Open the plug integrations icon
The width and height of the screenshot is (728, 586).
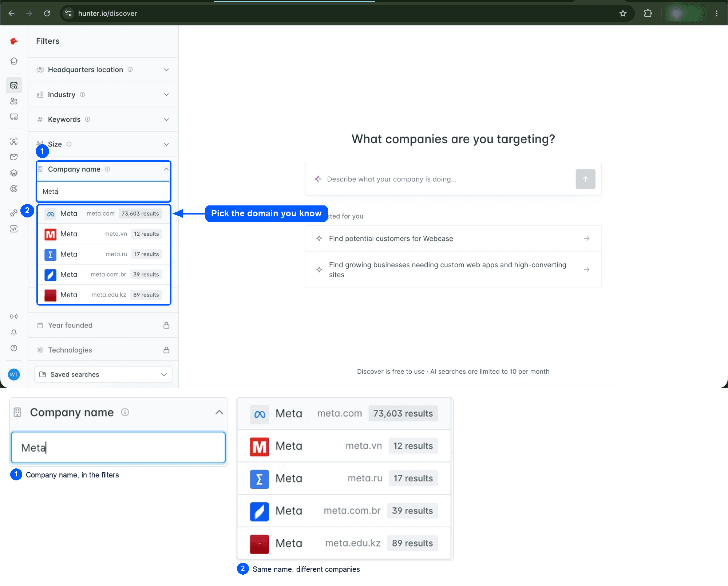point(14,213)
